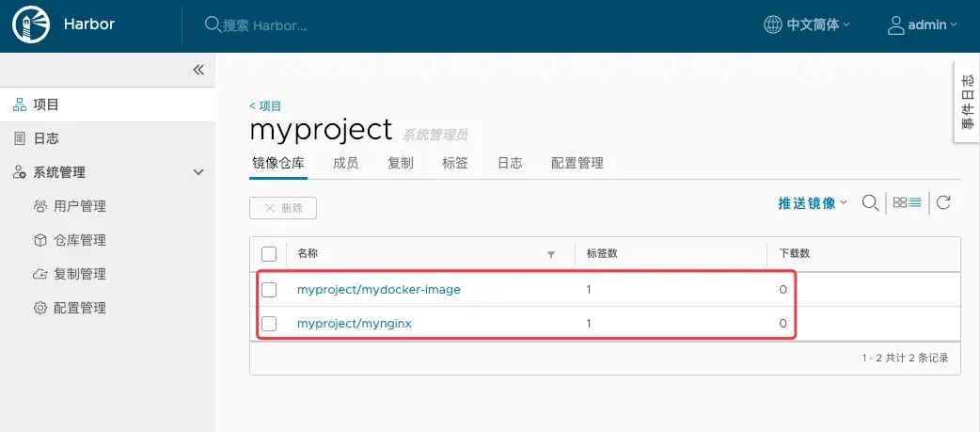Click the 复制管理 cloud icon
Screen dimensions: 980x432
[40, 274]
